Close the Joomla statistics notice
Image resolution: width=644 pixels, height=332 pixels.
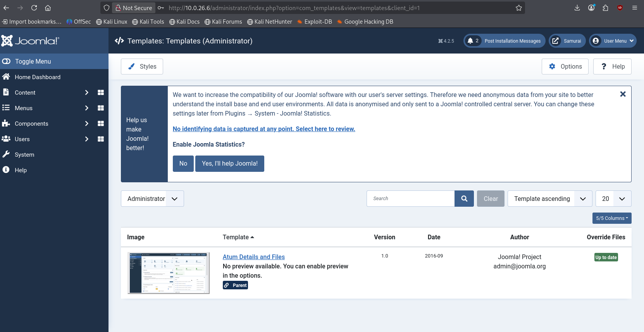(x=623, y=94)
